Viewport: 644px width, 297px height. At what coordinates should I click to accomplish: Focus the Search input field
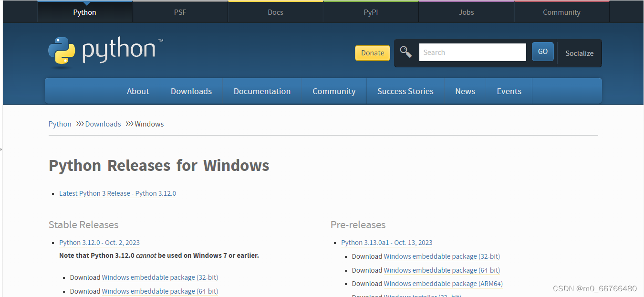coord(472,53)
